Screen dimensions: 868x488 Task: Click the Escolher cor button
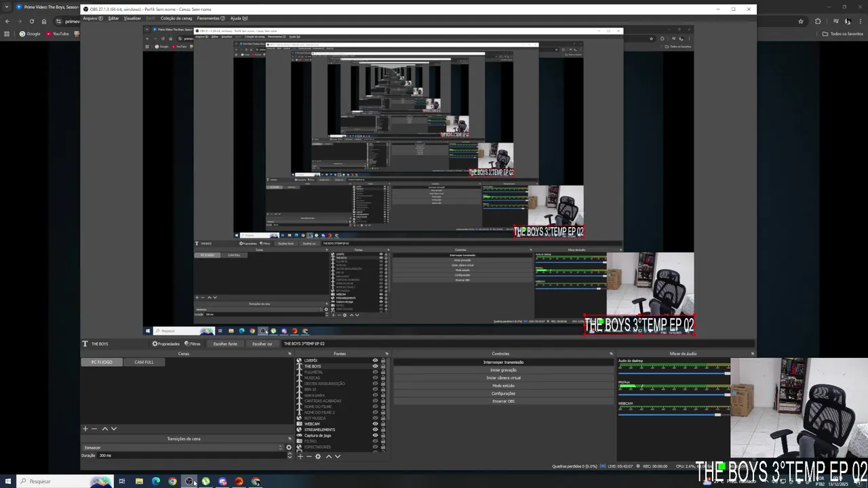262,344
